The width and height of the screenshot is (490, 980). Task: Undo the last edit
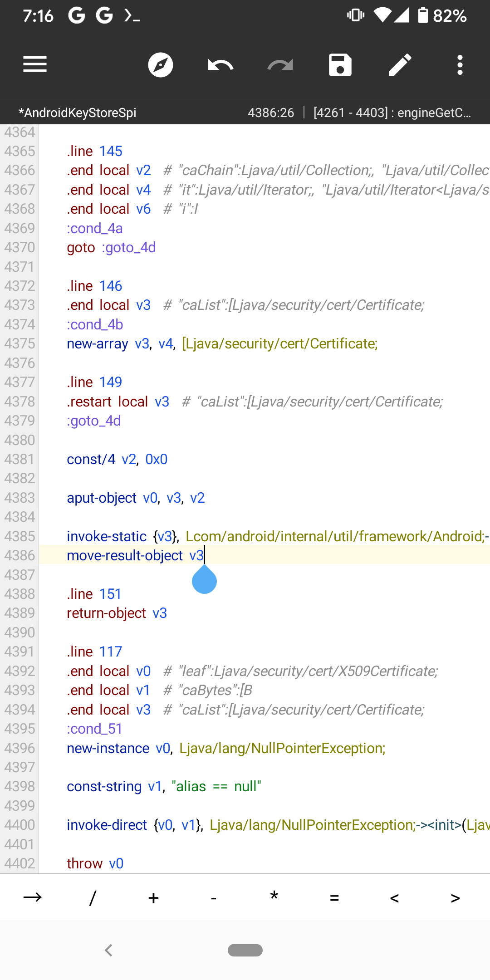coord(220,65)
